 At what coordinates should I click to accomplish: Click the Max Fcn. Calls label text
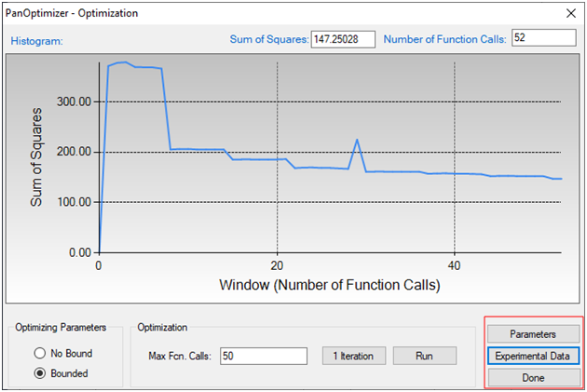tap(180, 356)
